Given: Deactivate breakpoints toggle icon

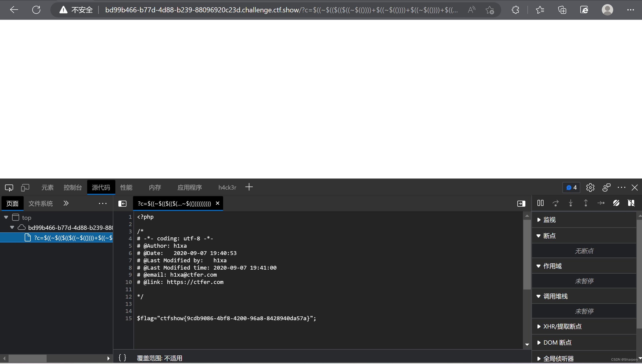Looking at the screenshot, I should [616, 203].
